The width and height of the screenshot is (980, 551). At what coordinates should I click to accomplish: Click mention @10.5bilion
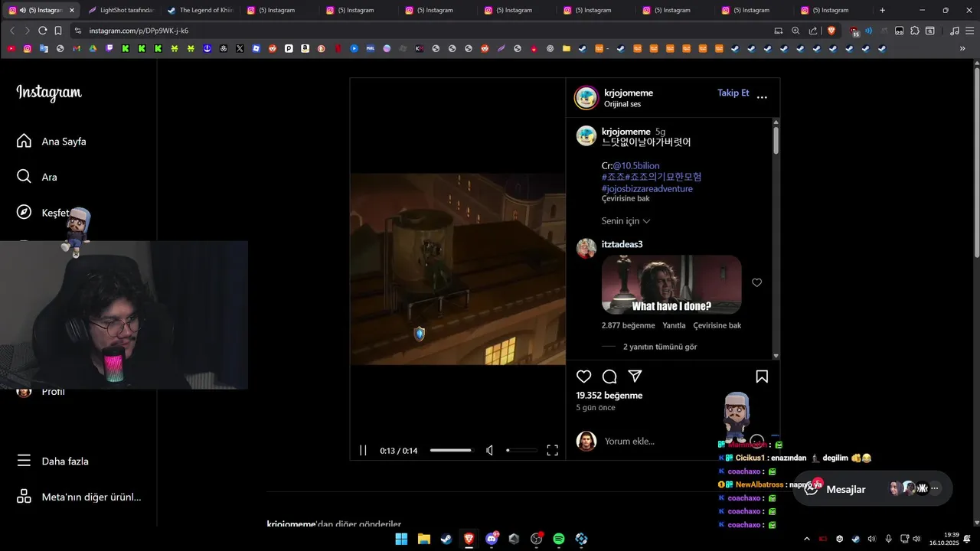tap(635, 165)
